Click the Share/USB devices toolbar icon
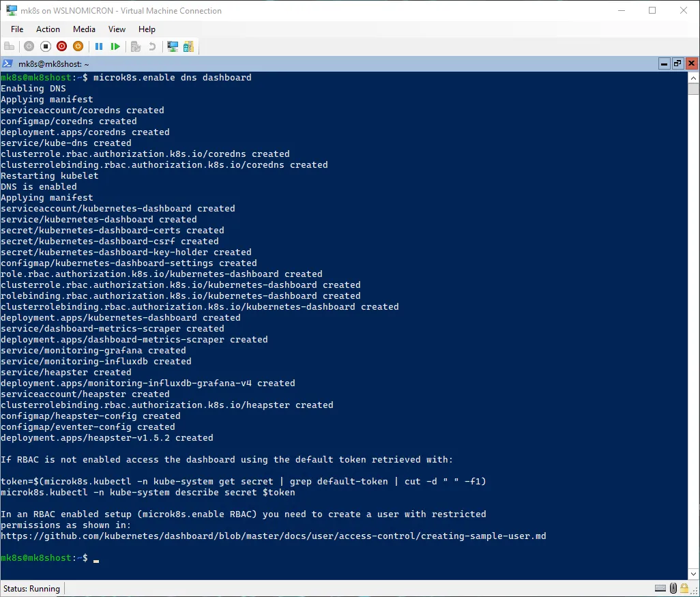The height and width of the screenshot is (597, 700). tap(188, 46)
